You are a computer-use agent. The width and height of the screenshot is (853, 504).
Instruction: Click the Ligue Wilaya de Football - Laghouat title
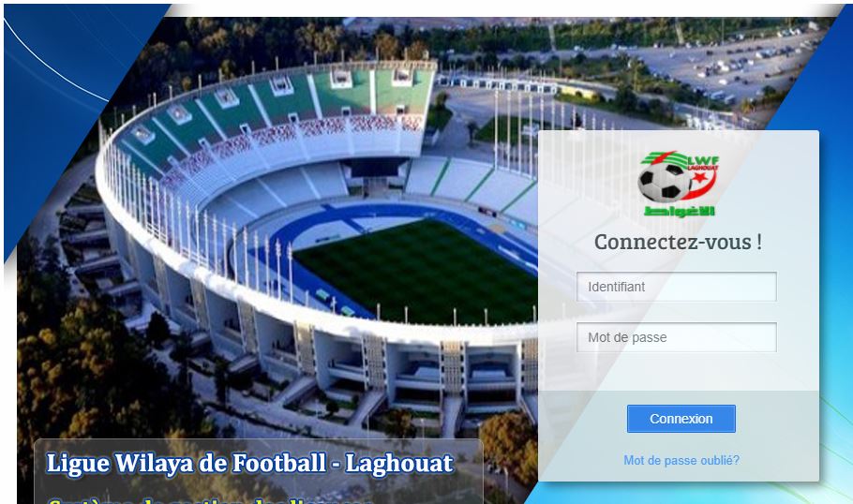point(249,463)
